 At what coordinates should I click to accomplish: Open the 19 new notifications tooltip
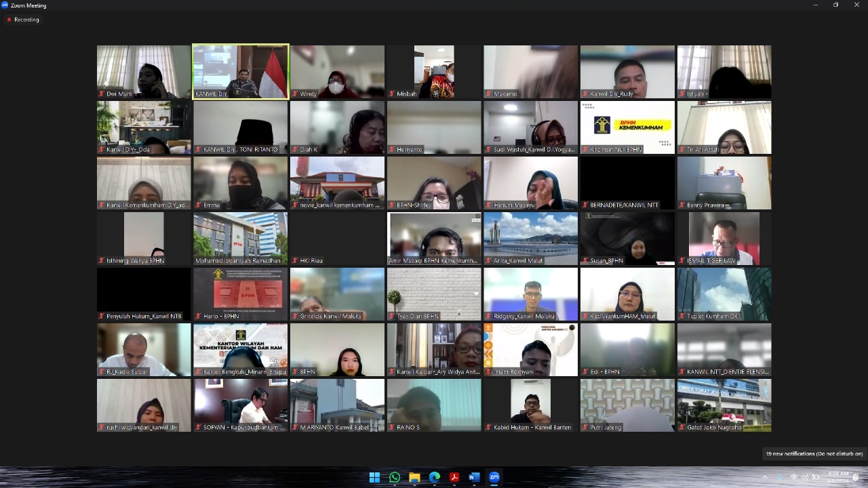(814, 453)
